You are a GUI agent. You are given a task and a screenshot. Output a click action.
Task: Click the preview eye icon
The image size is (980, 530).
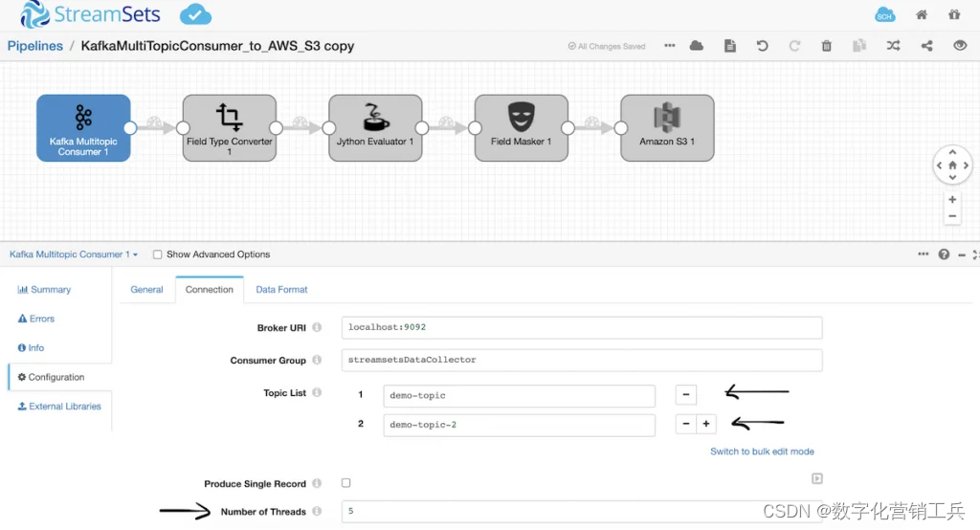(x=960, y=46)
